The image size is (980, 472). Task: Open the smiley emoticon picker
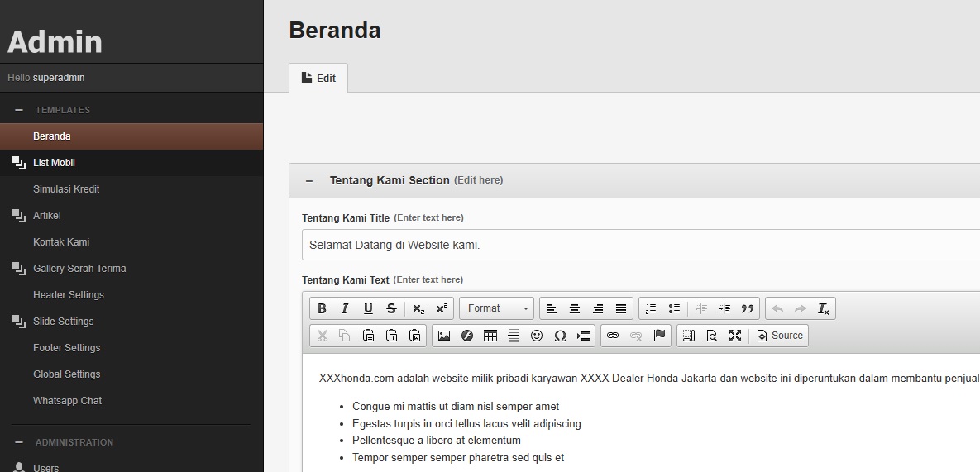(x=537, y=336)
